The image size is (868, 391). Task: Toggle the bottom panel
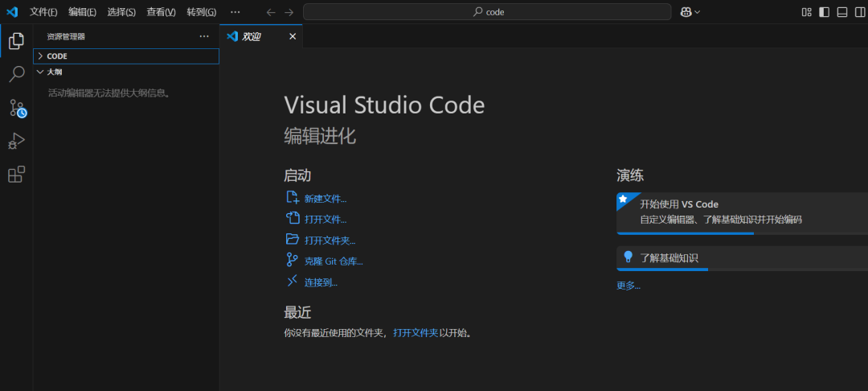tap(842, 12)
